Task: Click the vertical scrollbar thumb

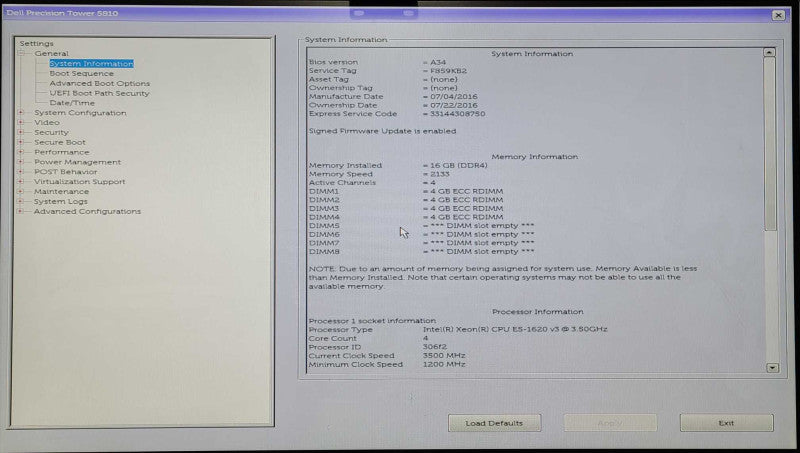Action: (770, 144)
